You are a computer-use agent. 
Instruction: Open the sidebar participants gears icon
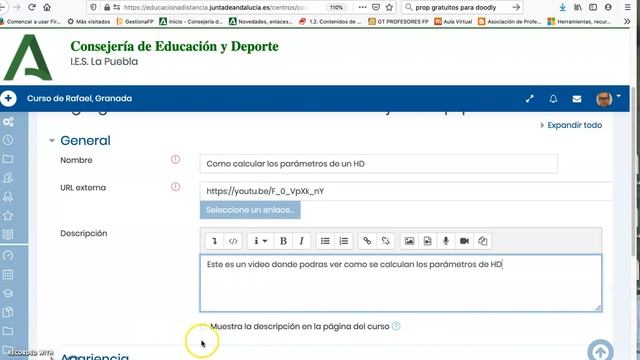[x=8, y=122]
